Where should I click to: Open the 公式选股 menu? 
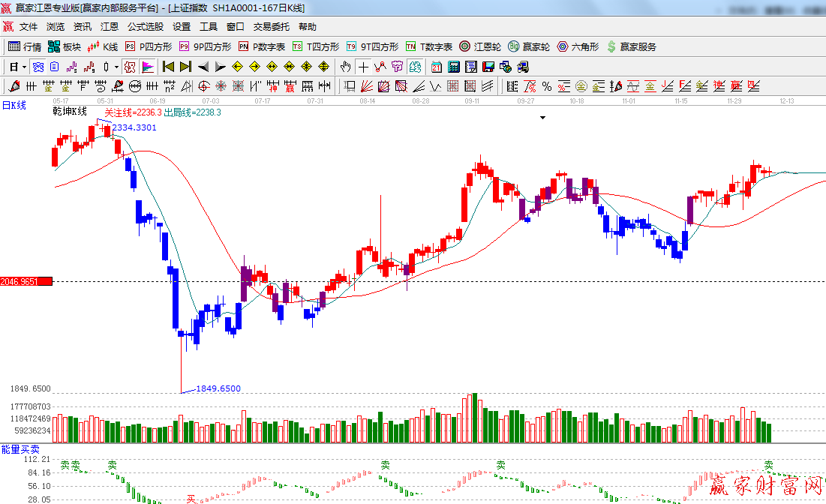[145, 26]
